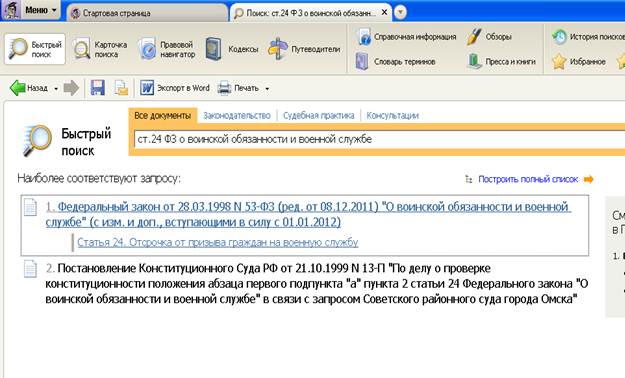Viewport: 625px width, 378px height.
Task: Switch to Законодательство tab
Action: coord(237,116)
